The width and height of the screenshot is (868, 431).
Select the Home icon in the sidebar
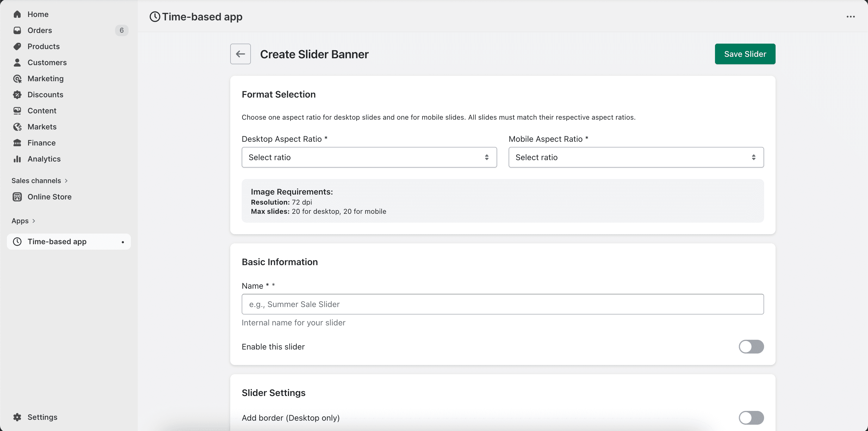[x=17, y=14]
